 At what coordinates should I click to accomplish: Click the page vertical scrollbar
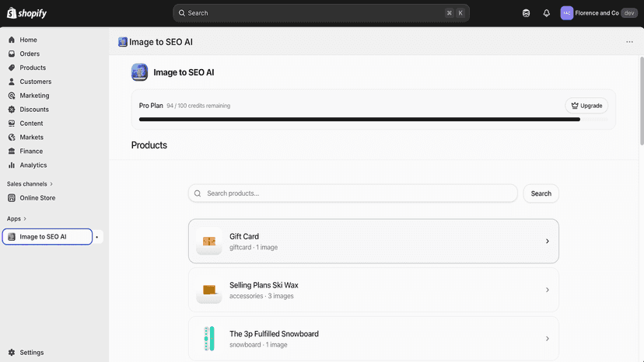(x=642, y=100)
